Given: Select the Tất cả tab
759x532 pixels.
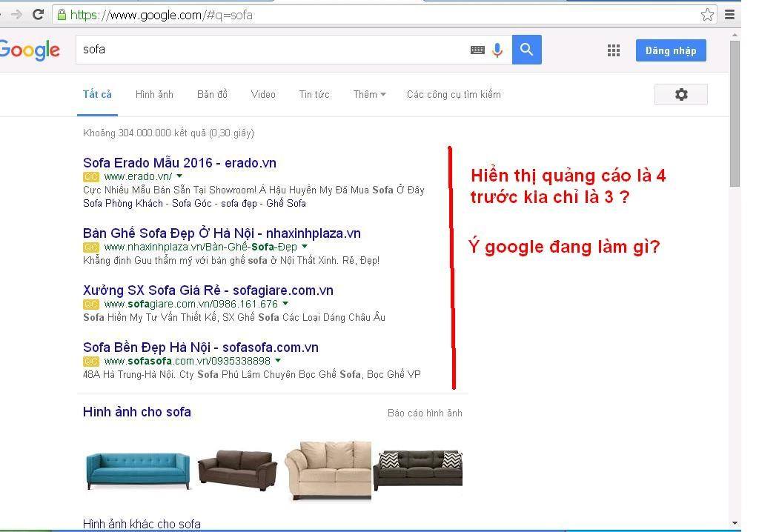Looking at the screenshot, I should coord(97,94).
